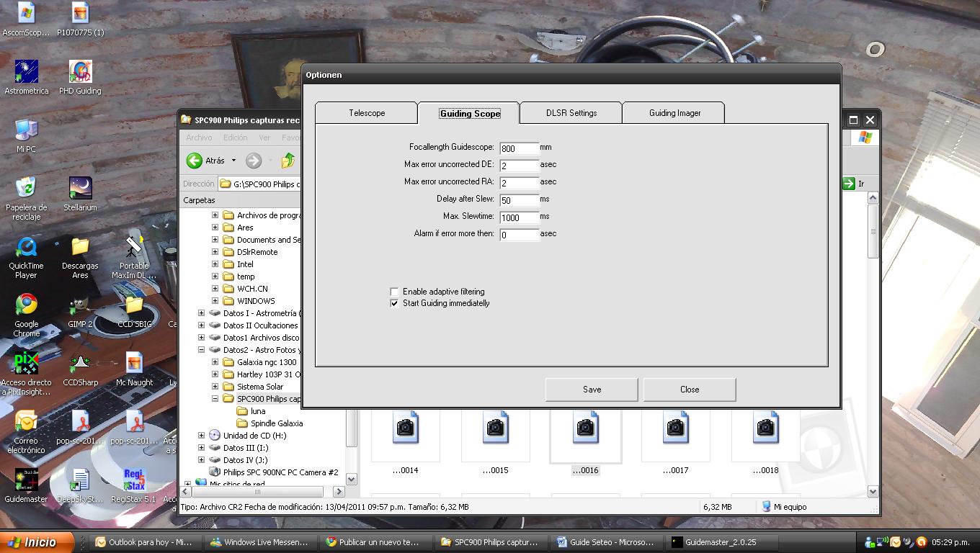Image resolution: width=980 pixels, height=553 pixels.
Task: Open QuickTime Player desktop shortcut
Action: pos(26,257)
